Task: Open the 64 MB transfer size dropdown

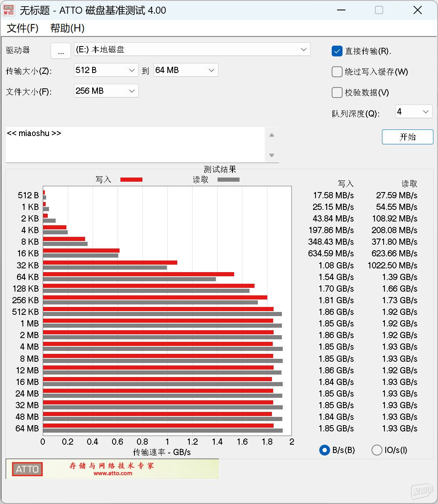Action: 186,70
